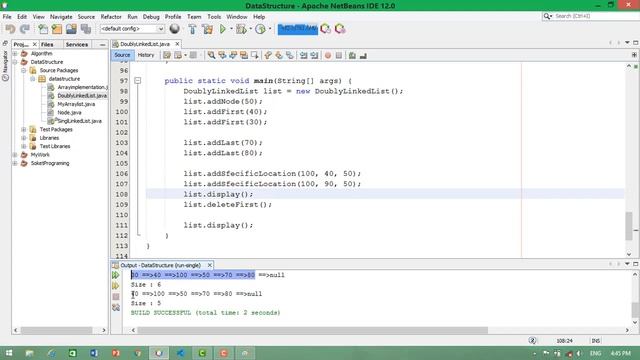Click the Redo toolbar icon
The height and width of the screenshot is (360, 640).
(x=25, y=29)
